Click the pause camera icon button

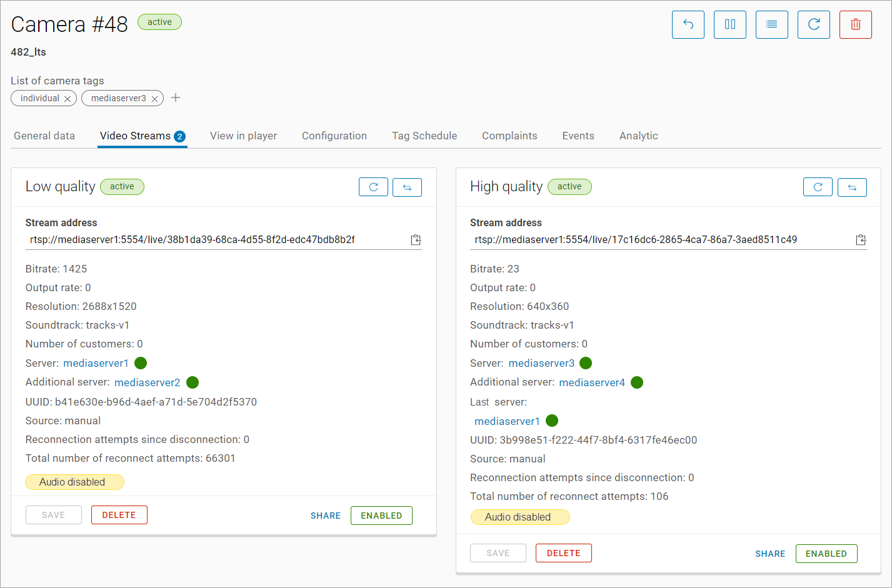click(729, 25)
